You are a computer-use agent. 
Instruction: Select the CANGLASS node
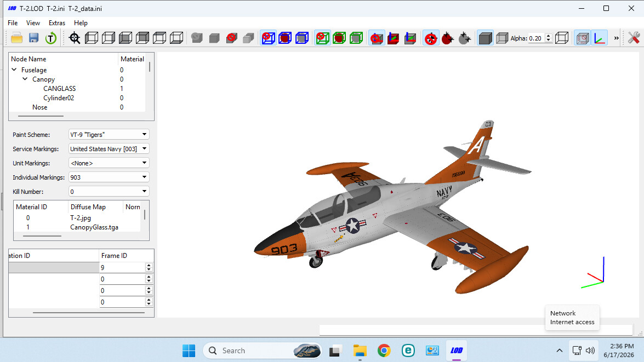point(60,89)
